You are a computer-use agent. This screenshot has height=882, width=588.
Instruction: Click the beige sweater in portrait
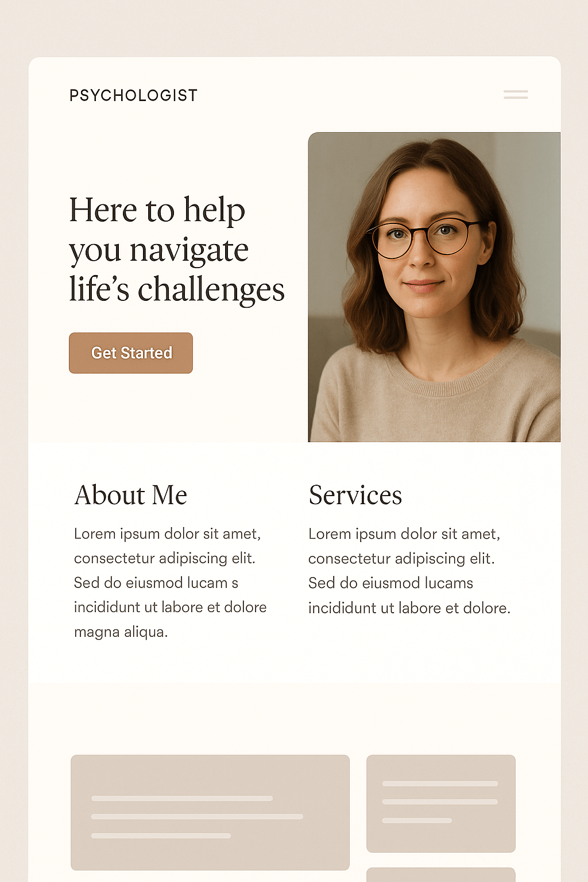(x=435, y=396)
